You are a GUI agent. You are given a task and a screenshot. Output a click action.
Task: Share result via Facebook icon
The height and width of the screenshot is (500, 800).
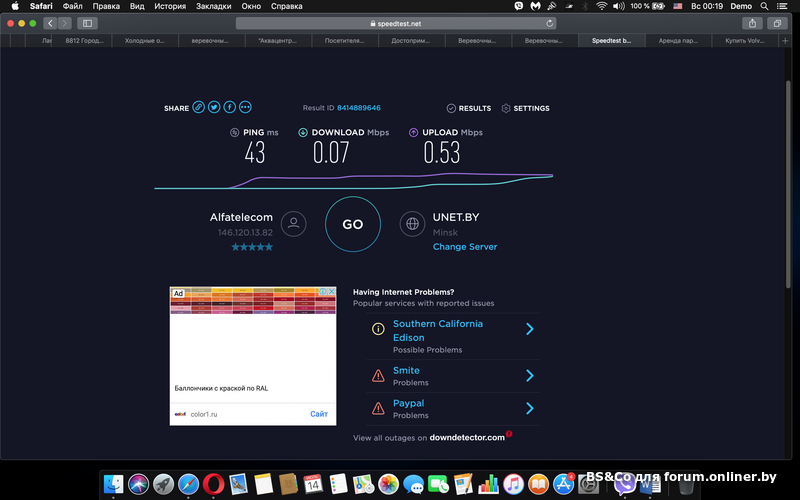point(229,108)
